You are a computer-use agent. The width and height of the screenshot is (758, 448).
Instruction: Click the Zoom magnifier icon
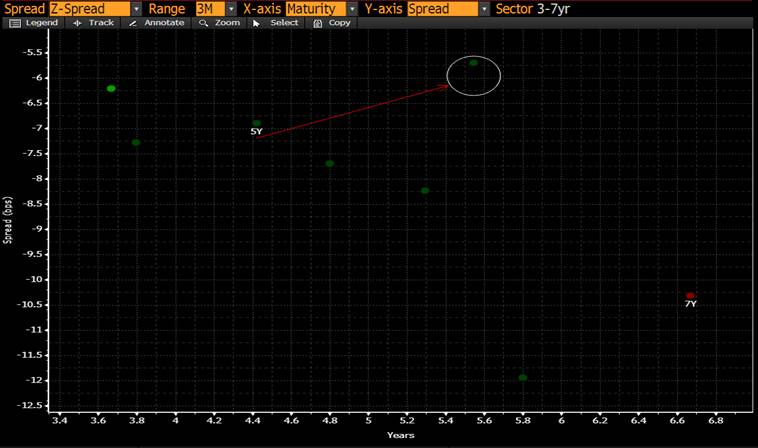(203, 23)
